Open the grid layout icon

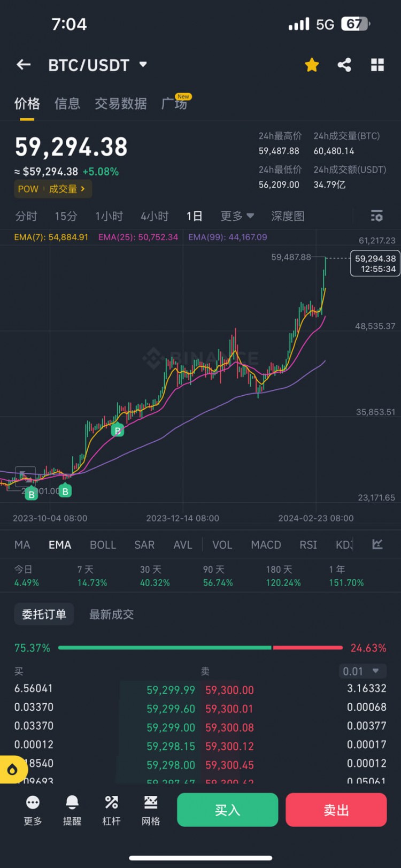click(377, 65)
